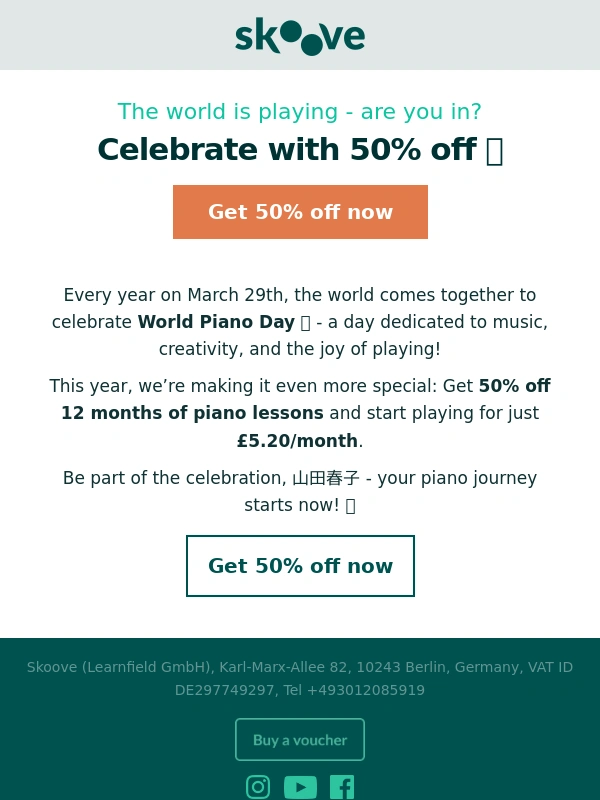Click the emoji after the headline
This screenshot has height=800, width=600.
click(x=494, y=150)
